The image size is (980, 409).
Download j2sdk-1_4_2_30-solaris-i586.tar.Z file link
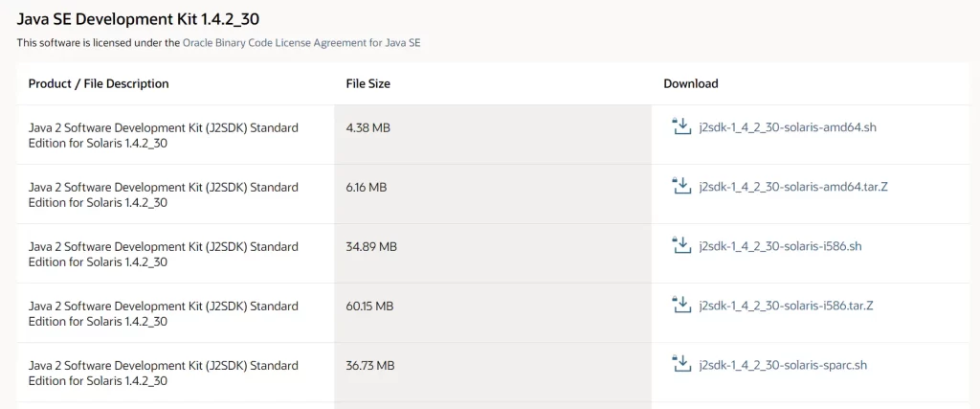(786, 306)
